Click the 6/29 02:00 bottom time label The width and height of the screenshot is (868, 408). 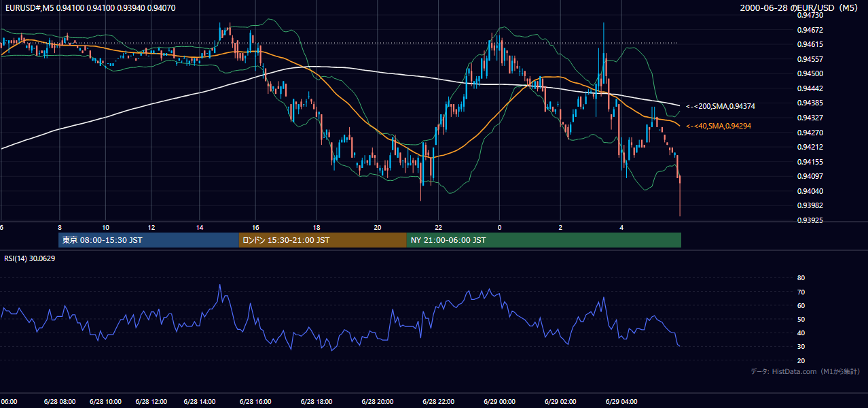[560, 401]
